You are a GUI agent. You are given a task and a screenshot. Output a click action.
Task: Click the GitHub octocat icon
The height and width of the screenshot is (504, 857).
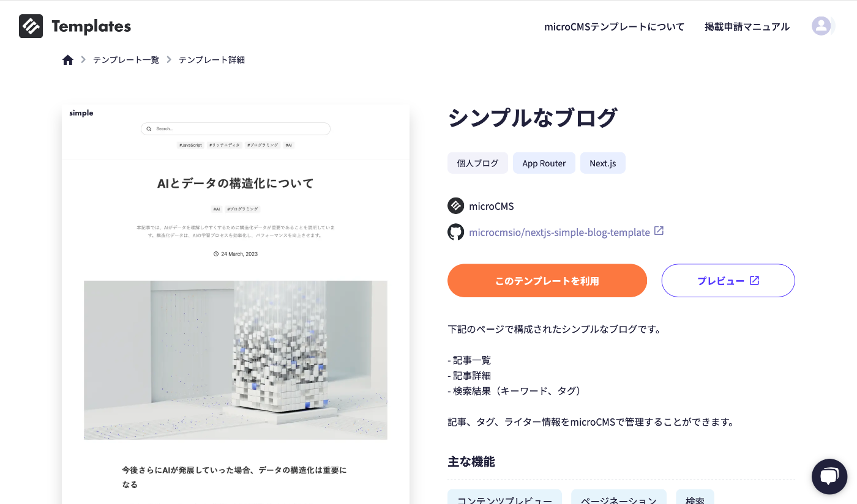[x=455, y=232]
